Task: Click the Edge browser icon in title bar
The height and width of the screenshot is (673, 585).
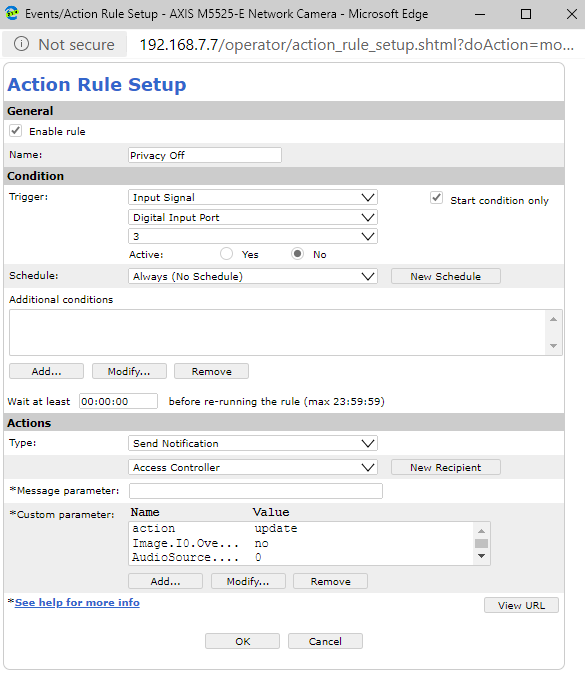Action: click(12, 13)
